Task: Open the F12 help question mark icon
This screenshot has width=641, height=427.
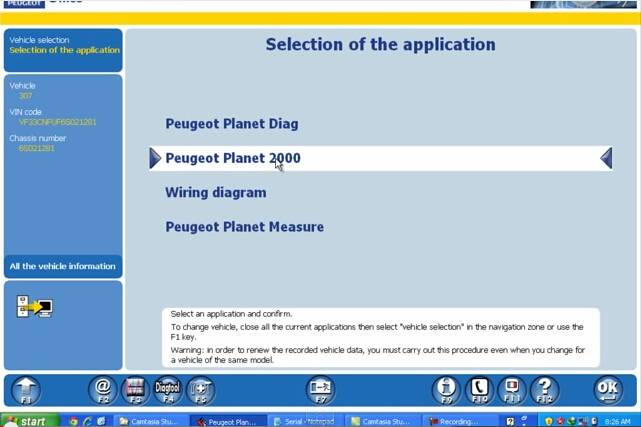Action: 545,390
